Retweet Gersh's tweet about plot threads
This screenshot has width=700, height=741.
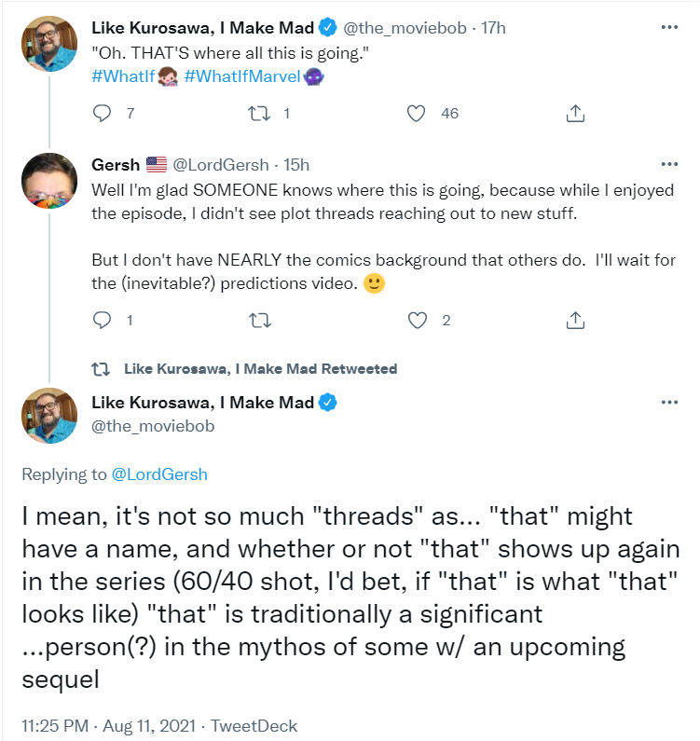pos(259,321)
